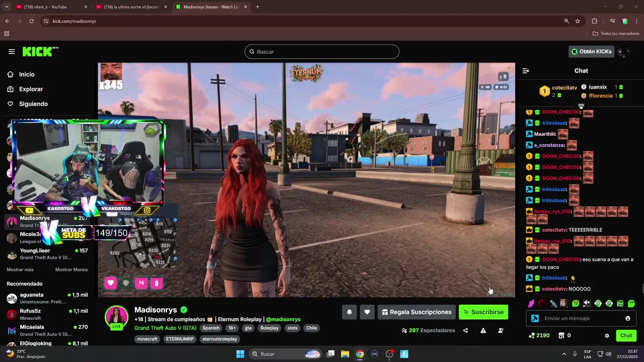
Task: Open the chat emoji picker smiley
Action: pos(628,318)
